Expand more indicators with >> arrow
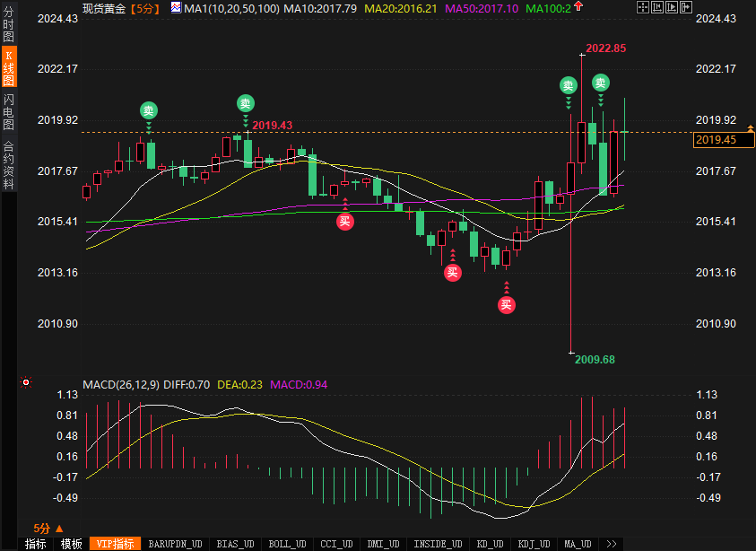The width and height of the screenshot is (756, 551). 613,544
